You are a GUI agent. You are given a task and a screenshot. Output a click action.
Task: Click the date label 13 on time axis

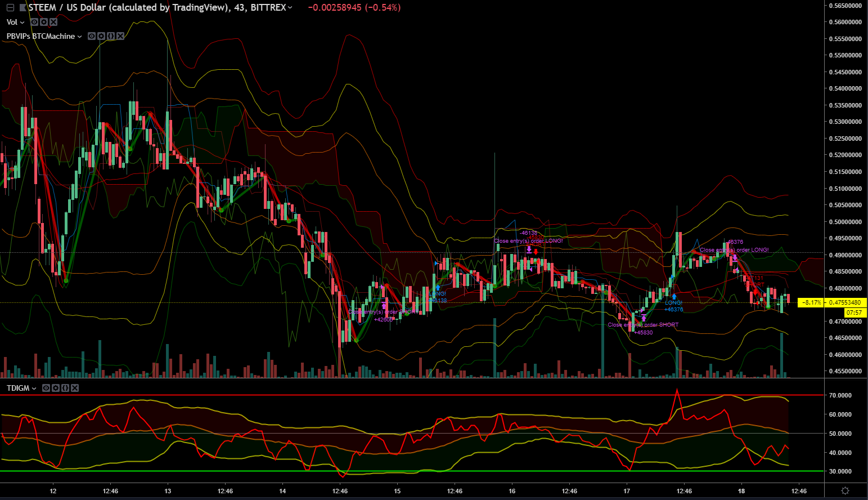tap(168, 491)
